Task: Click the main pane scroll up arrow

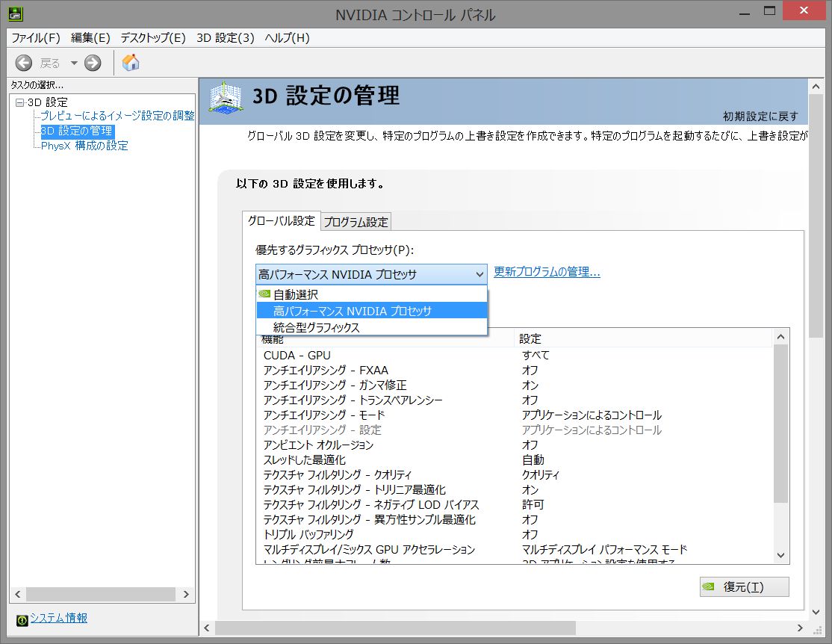Action: (x=816, y=87)
